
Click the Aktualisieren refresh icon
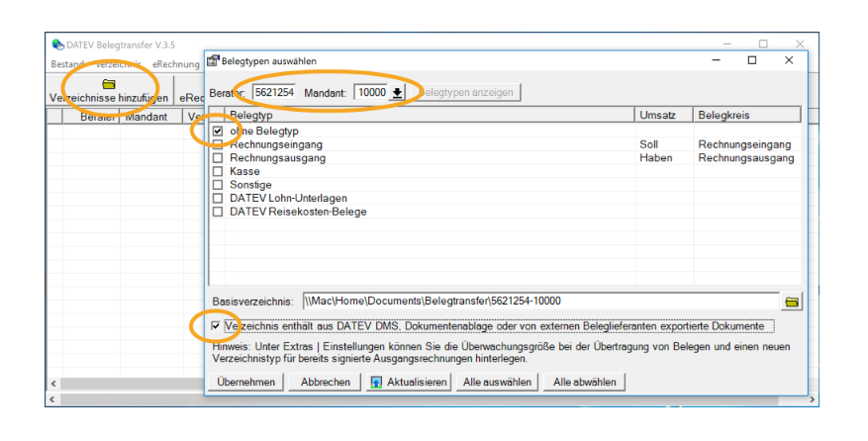tap(376, 383)
